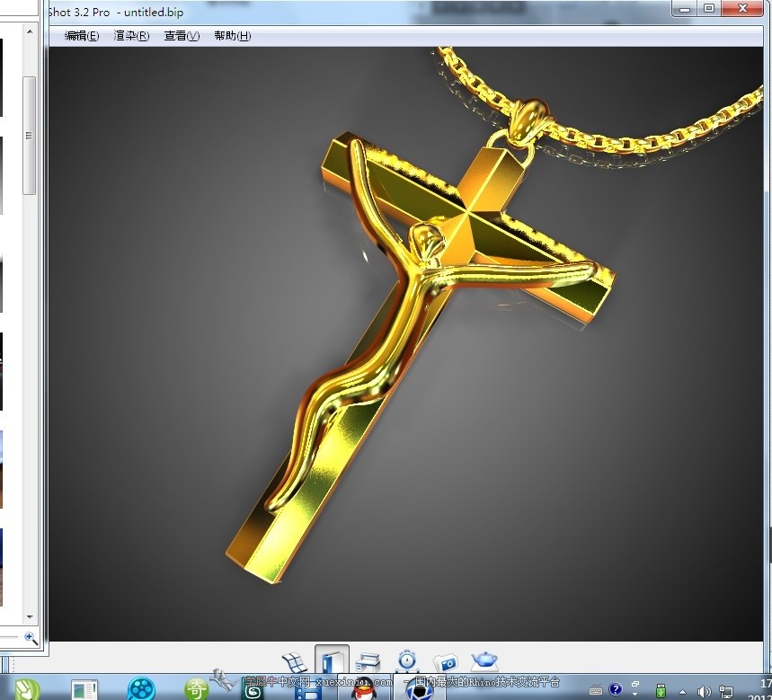Click the scroll-up arrow in the left window
772x700 pixels.
(30, 31)
